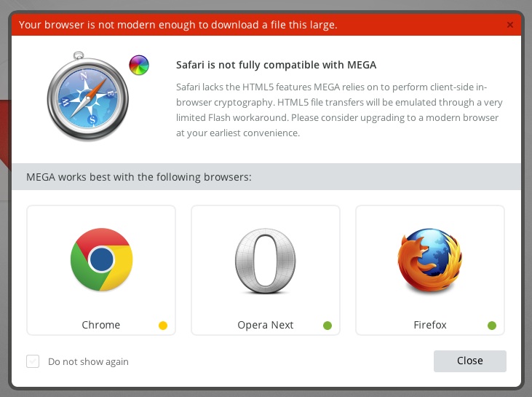Click the Safari not fully compatible heading
Image resolution: width=532 pixels, height=397 pixels.
click(x=276, y=65)
